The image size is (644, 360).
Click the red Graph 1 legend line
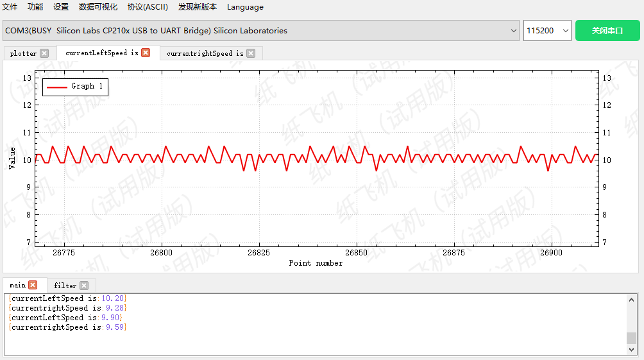click(x=56, y=87)
